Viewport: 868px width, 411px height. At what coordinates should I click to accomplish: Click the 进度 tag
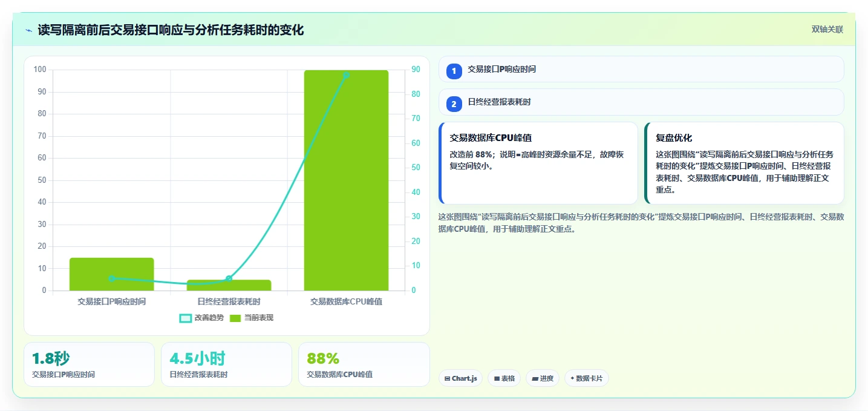click(543, 378)
